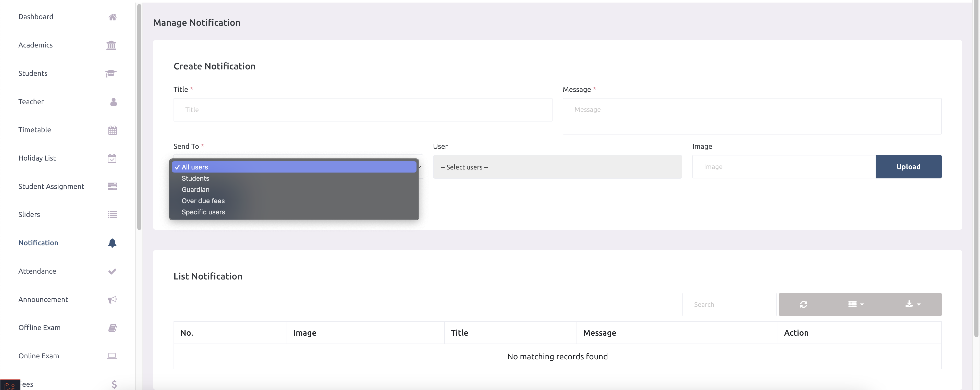Viewport: 980px width, 390px height.
Task: Choose the Specific users option
Action: click(203, 212)
